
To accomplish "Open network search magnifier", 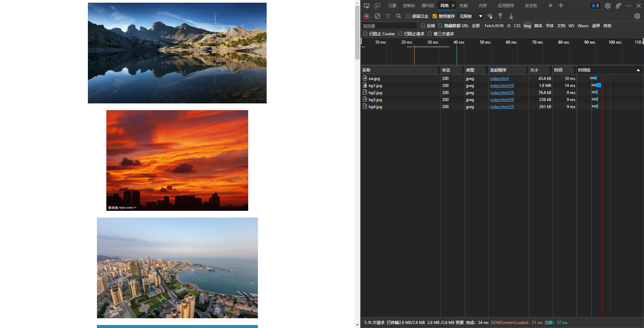I will tap(399, 16).
